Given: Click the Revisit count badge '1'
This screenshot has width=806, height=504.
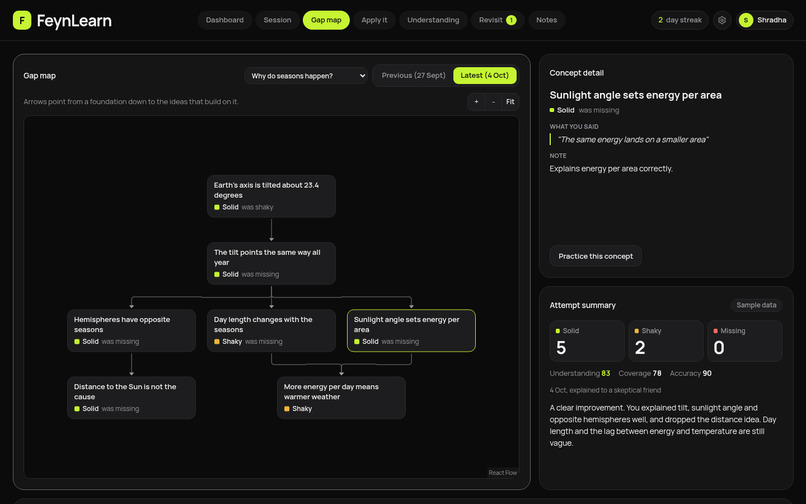Looking at the screenshot, I should pos(511,20).
